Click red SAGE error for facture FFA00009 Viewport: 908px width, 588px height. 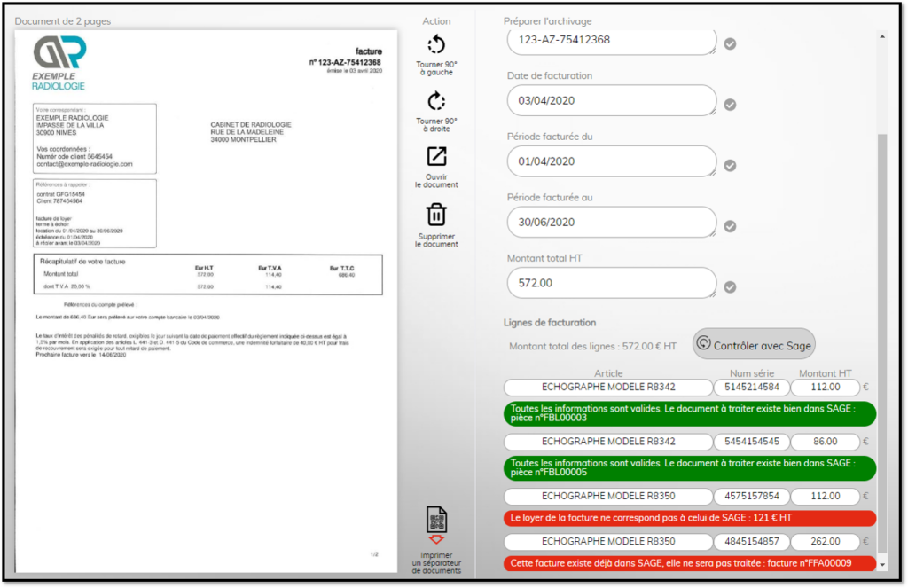click(x=690, y=563)
